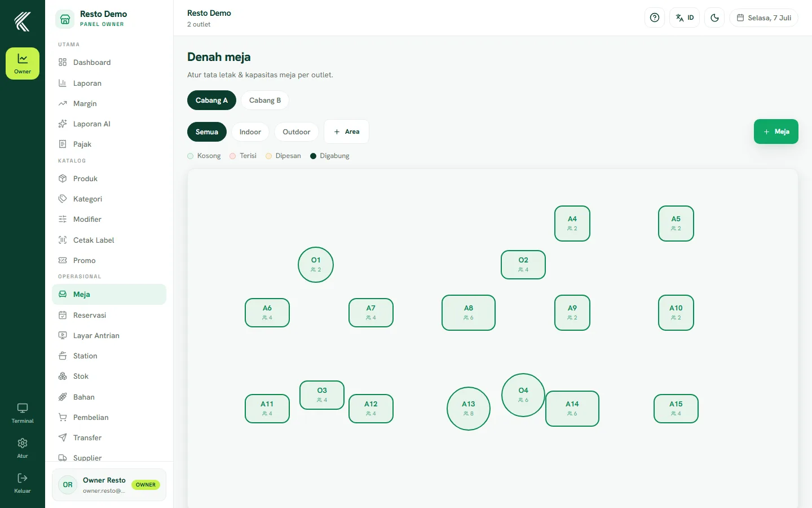Click the green add Meja button

pos(776,132)
